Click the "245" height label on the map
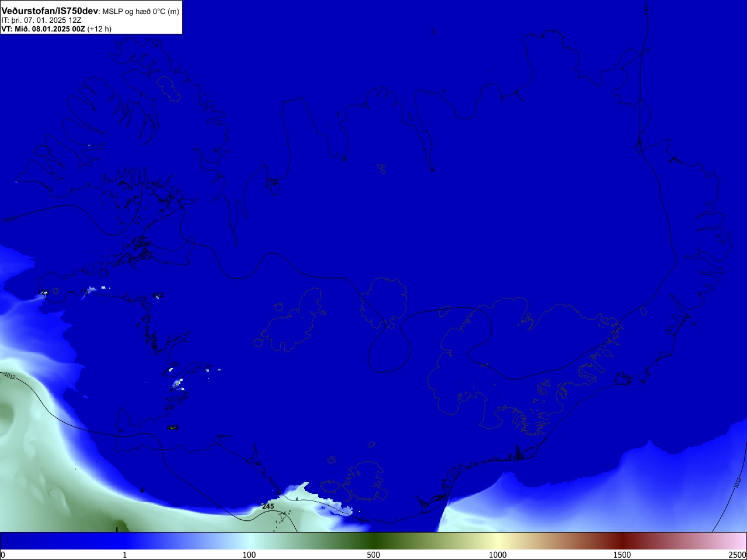Image resolution: width=747 pixels, height=560 pixels. point(268,506)
